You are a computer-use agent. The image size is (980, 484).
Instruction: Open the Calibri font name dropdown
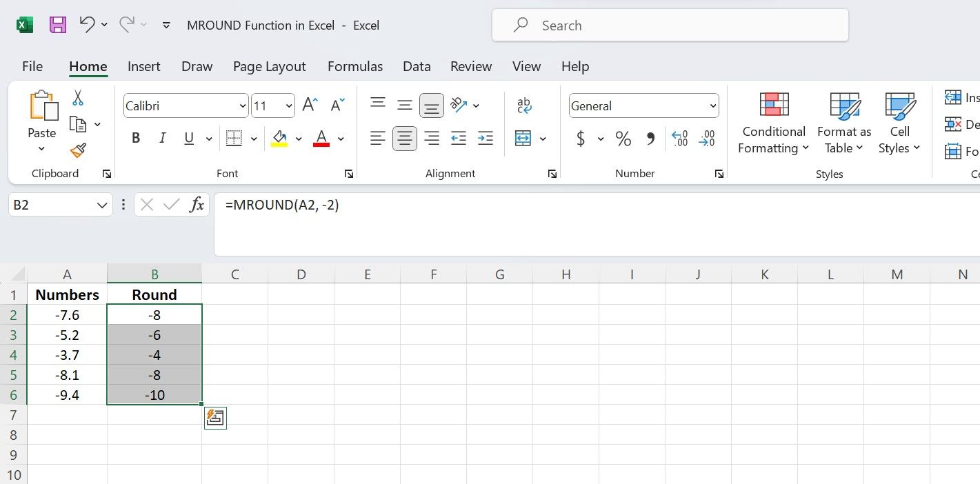coord(242,106)
